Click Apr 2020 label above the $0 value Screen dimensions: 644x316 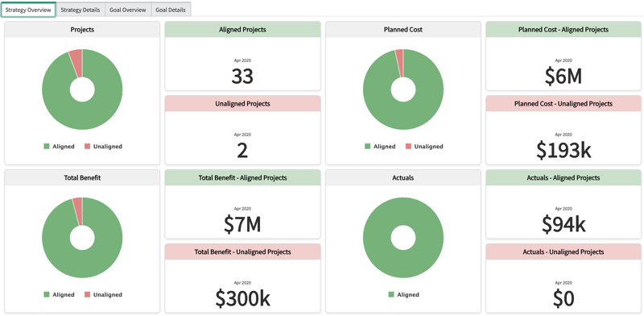tap(563, 283)
